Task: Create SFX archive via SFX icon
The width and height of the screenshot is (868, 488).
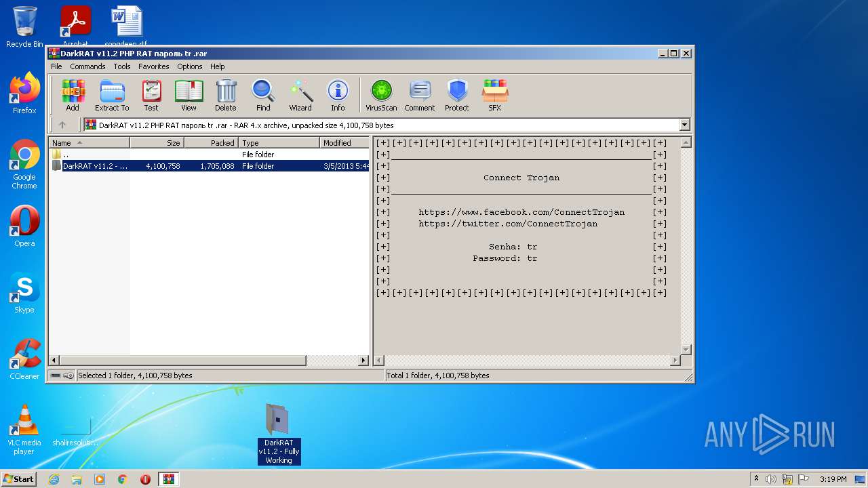Action: pyautogui.click(x=495, y=96)
